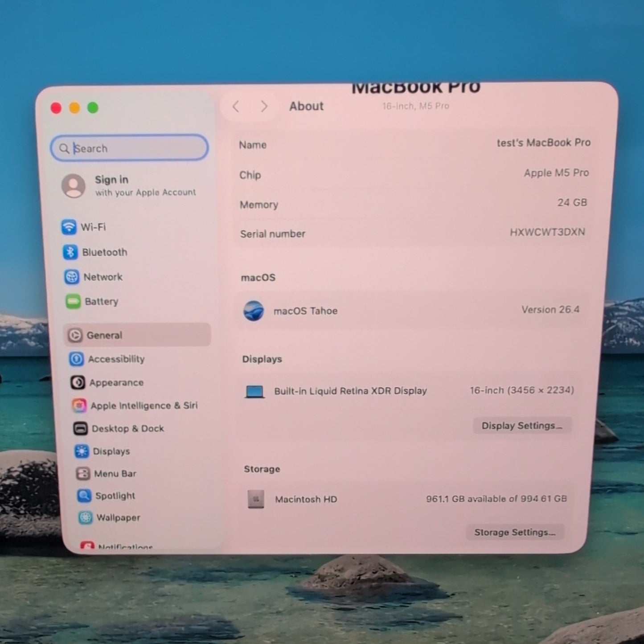644x644 pixels.
Task: Open the Spotlight sidebar icon
Action: click(84, 496)
